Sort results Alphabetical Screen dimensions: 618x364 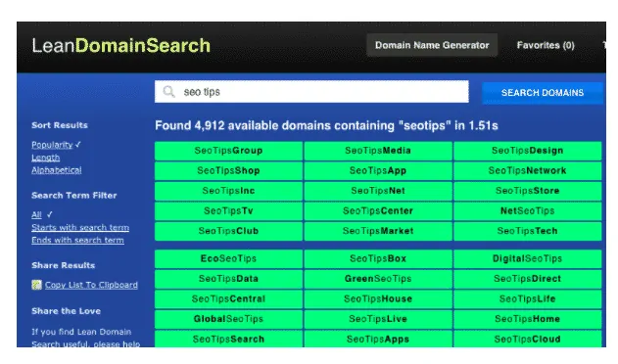(x=57, y=170)
